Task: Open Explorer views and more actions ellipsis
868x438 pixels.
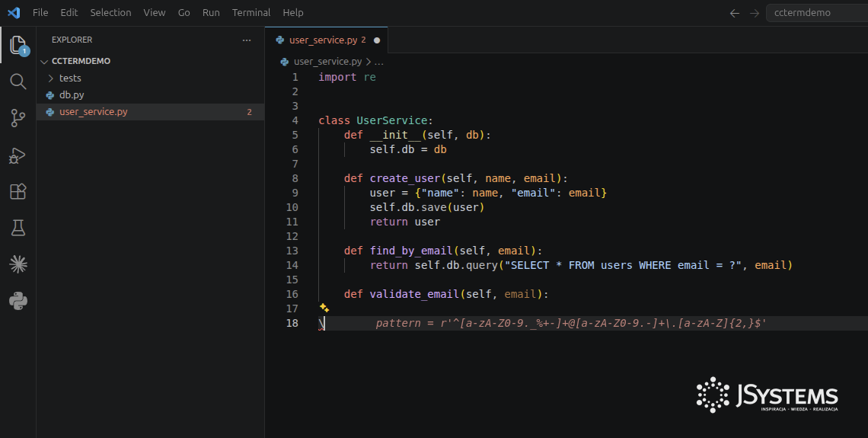Action: [247, 40]
